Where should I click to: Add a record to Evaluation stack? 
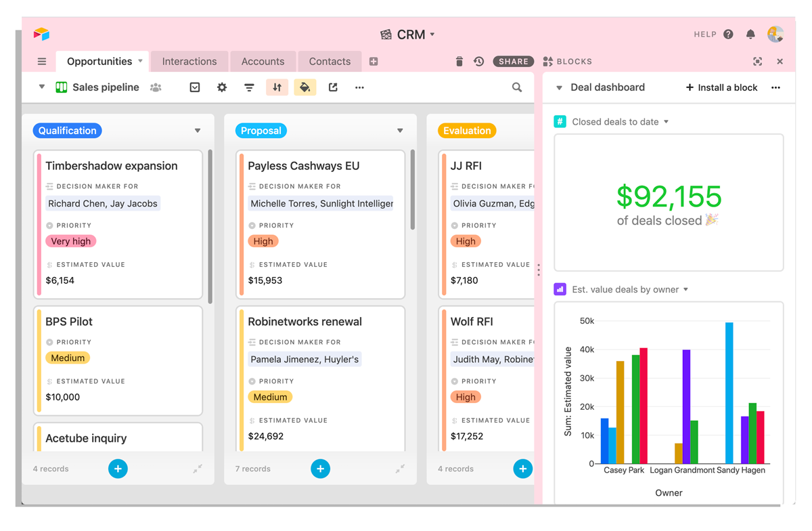coord(523,469)
